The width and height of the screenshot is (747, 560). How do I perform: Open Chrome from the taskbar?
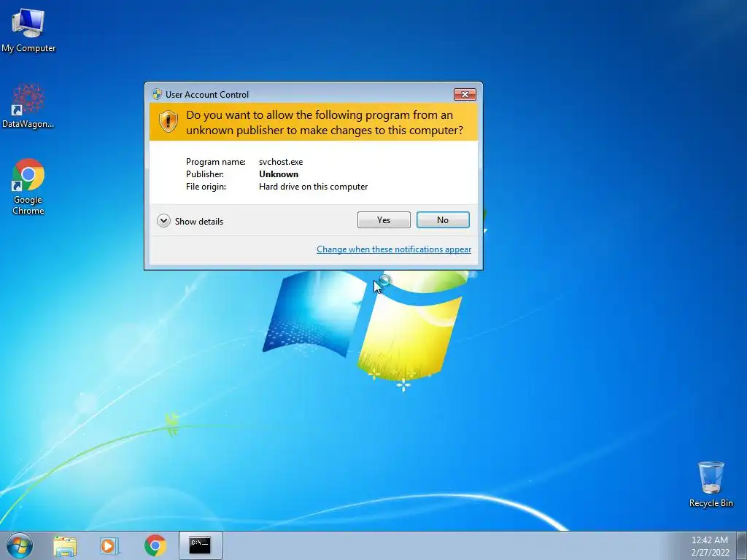point(155,545)
